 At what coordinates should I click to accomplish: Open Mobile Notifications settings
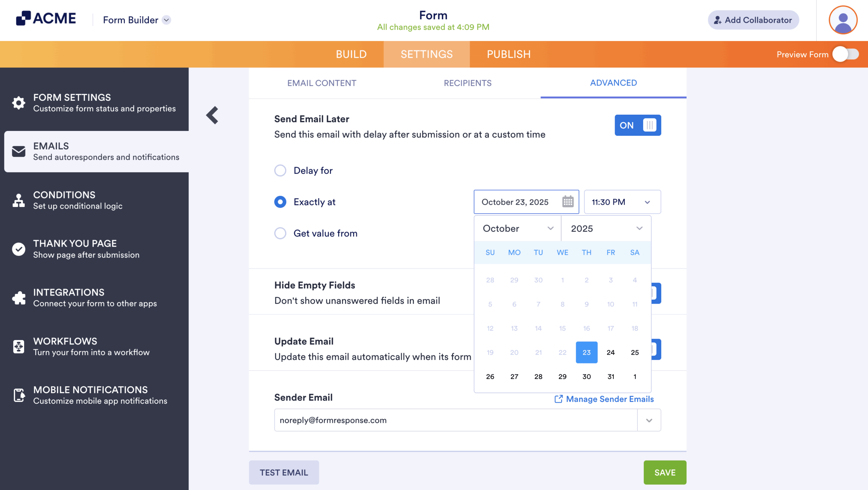pyautogui.click(x=90, y=395)
